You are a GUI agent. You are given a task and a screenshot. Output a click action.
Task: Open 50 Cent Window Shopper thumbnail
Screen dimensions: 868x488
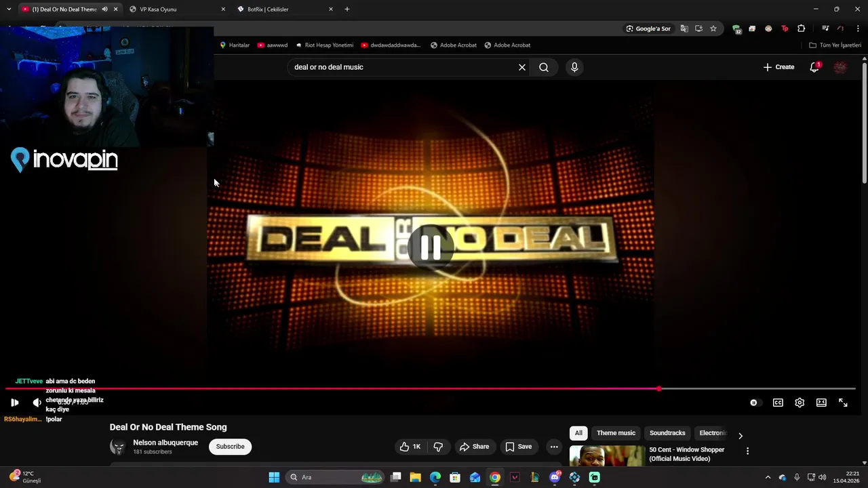point(607,455)
